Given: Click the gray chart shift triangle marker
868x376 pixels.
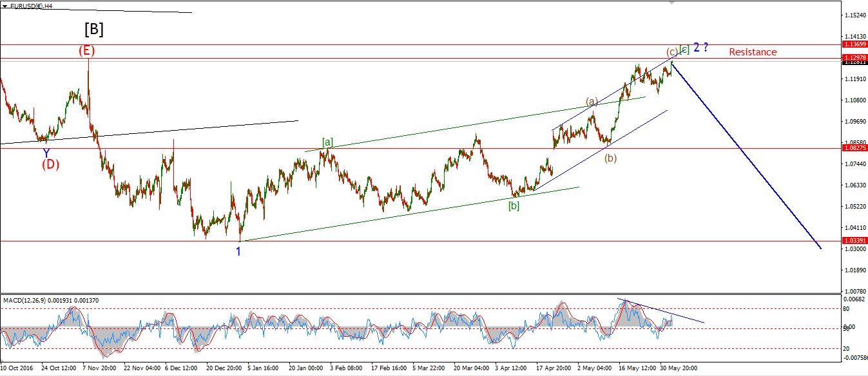Looking at the screenshot, I should click(x=672, y=3).
